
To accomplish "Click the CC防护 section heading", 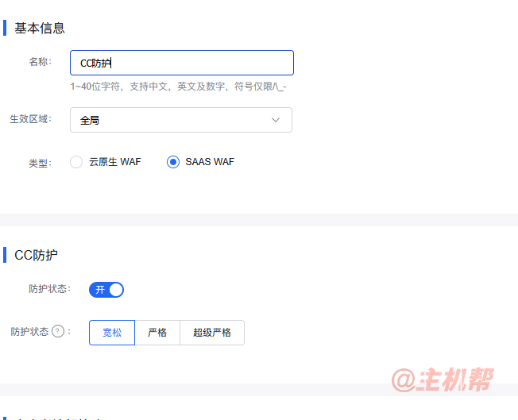I will (x=36, y=255).
